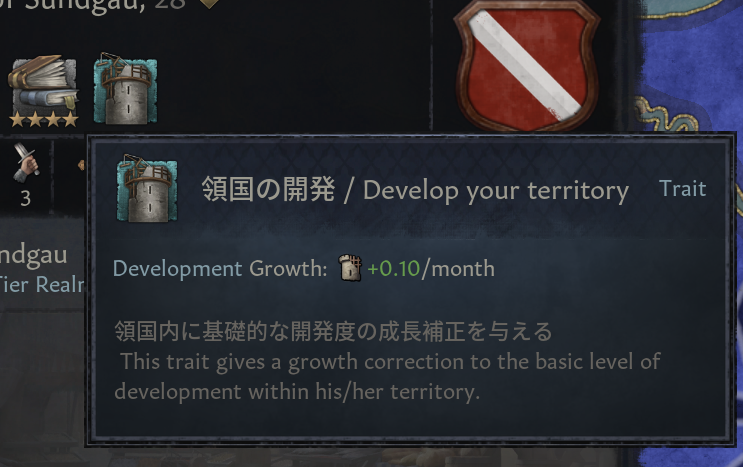Click the prowess sword-in-hand icon
This screenshot has height=467, width=743.
[26, 162]
